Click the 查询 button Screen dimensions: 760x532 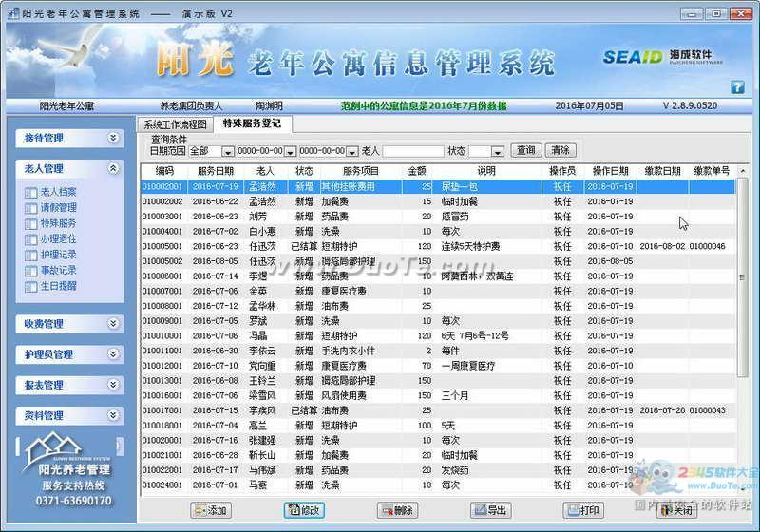point(525,150)
